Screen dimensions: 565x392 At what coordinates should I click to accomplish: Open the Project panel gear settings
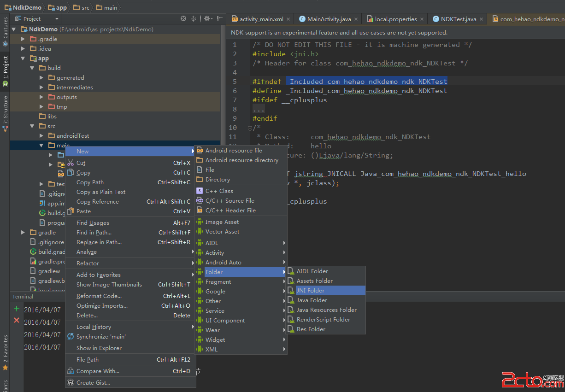coord(207,19)
